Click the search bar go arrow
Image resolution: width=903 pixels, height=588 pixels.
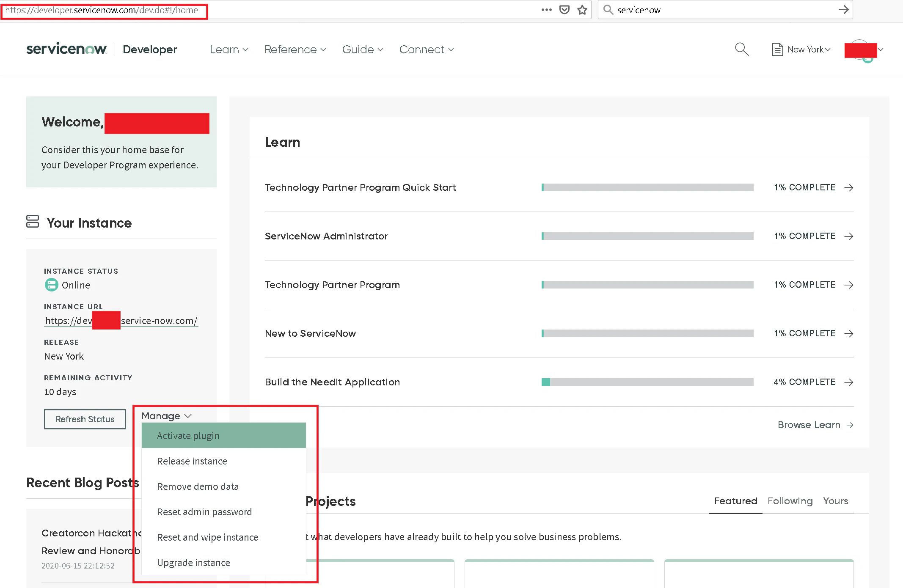point(843,10)
